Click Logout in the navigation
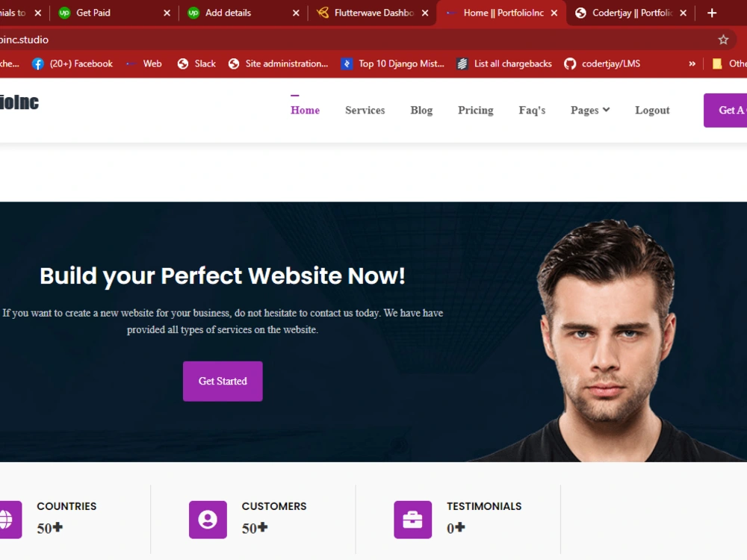 pyautogui.click(x=652, y=110)
